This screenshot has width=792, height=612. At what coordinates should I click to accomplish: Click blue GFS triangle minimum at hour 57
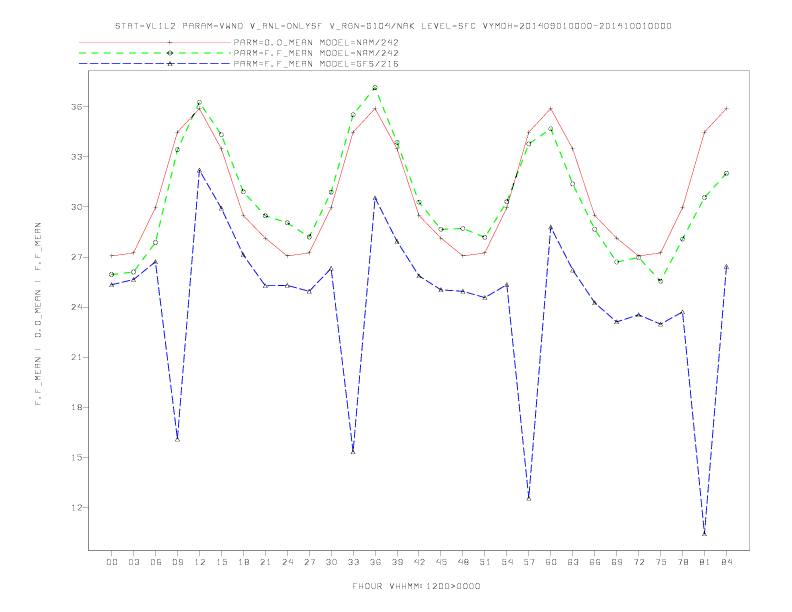529,498
